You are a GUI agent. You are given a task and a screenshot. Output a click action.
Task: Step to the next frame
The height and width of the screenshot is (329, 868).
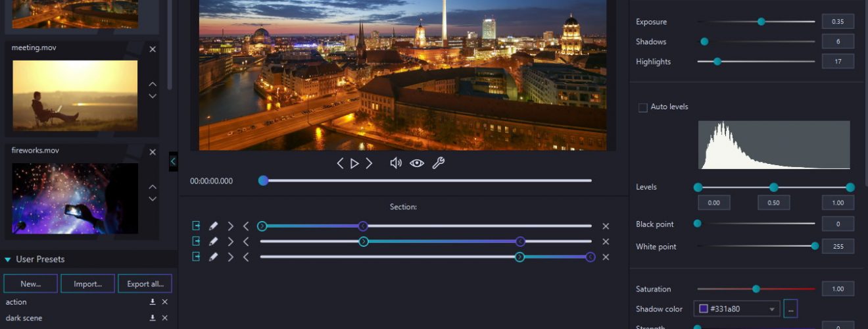[369, 163]
